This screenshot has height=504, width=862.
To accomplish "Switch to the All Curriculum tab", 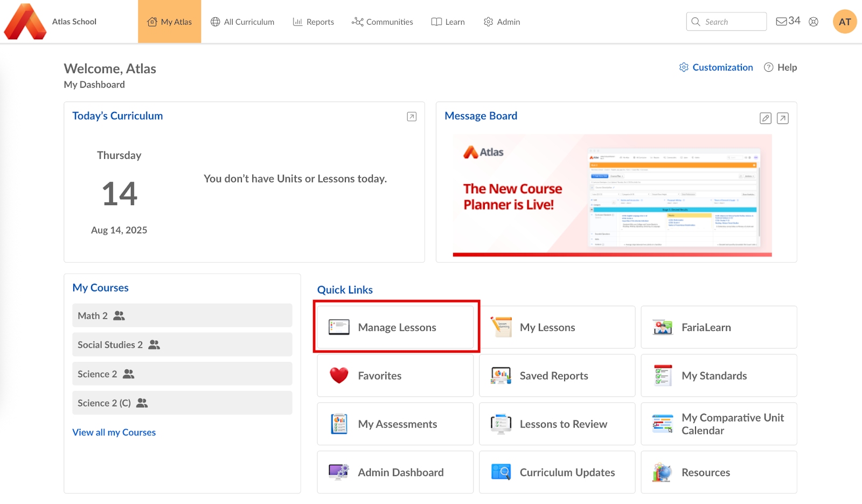I will pos(242,22).
